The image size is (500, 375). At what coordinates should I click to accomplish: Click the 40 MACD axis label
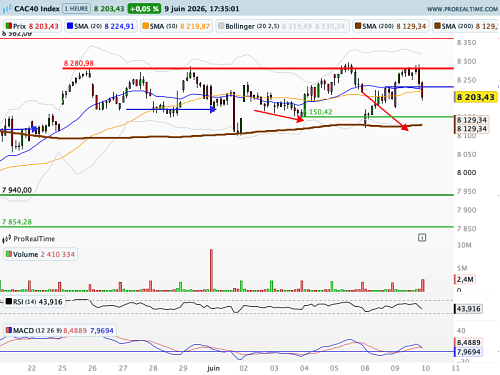pyautogui.click(x=461, y=331)
